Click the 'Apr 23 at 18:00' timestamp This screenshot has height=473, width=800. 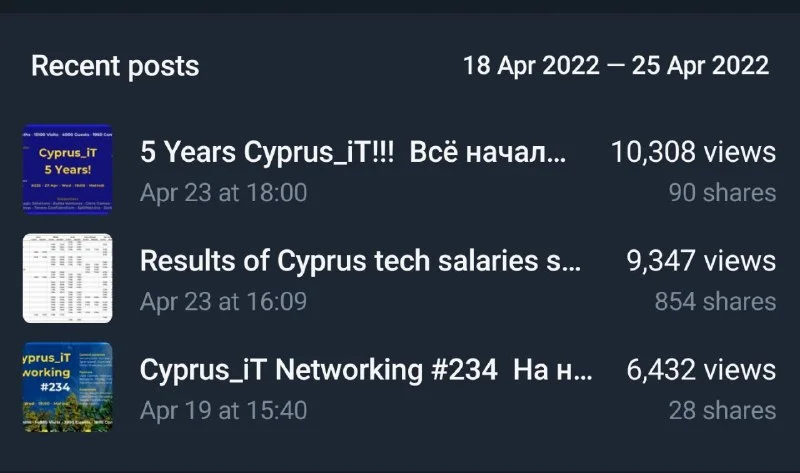(x=223, y=192)
